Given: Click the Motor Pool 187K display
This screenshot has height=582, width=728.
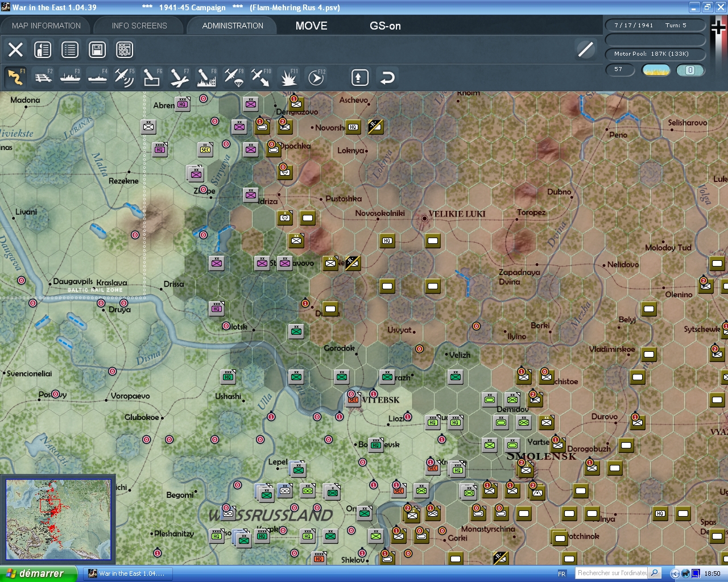Looking at the screenshot, I should click(655, 54).
